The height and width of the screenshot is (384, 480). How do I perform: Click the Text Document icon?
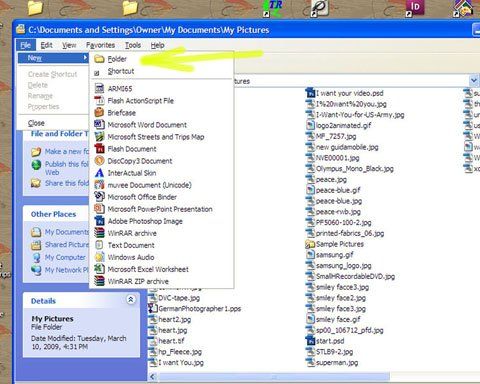click(x=99, y=245)
